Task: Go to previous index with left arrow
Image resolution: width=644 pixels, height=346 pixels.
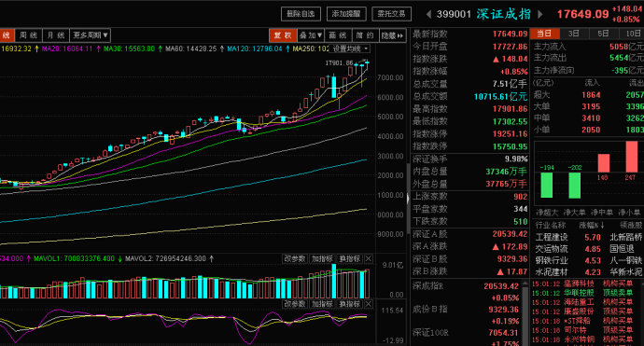Action: point(428,14)
